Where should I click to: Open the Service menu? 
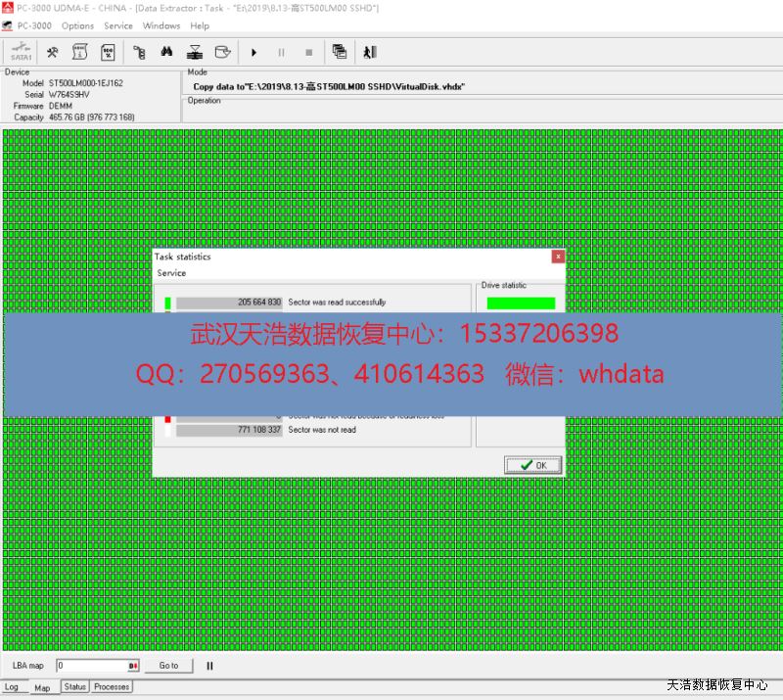(x=117, y=25)
